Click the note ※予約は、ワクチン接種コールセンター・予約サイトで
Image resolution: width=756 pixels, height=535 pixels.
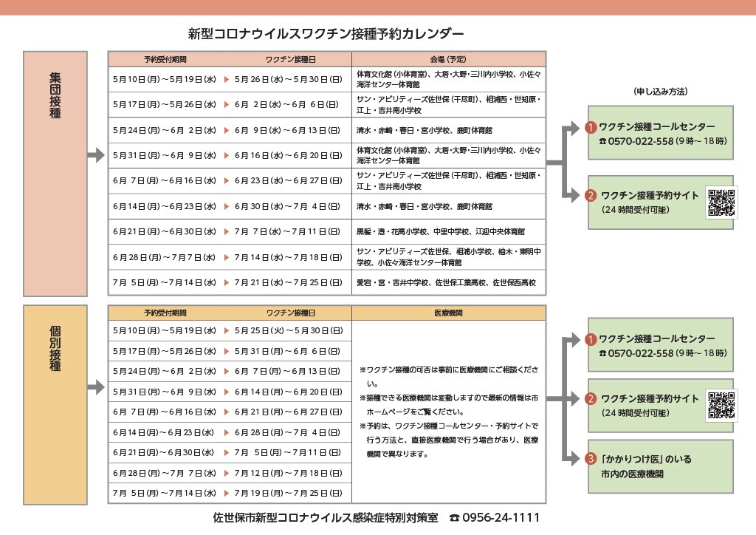click(449, 440)
